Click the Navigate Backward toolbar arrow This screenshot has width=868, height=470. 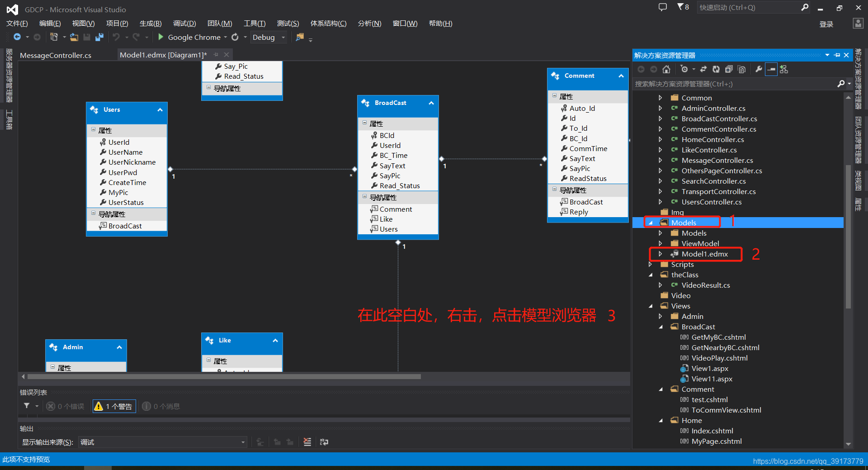(17, 37)
